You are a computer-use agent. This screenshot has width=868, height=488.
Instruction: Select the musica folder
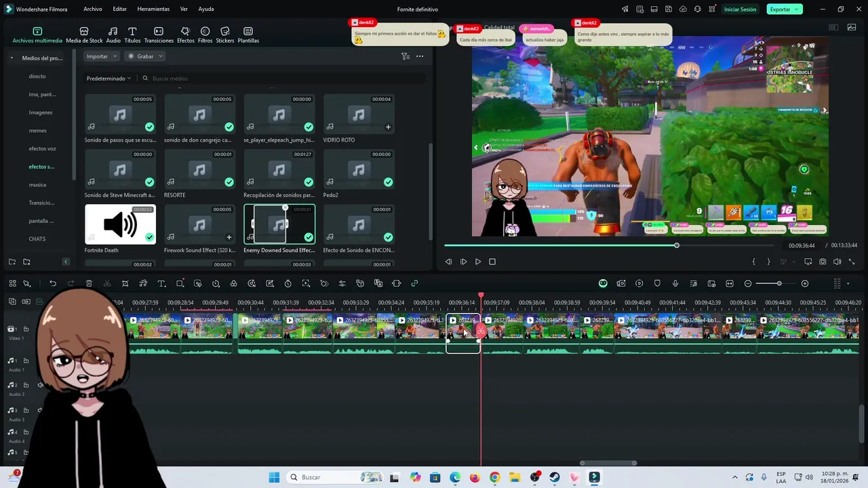(x=37, y=185)
